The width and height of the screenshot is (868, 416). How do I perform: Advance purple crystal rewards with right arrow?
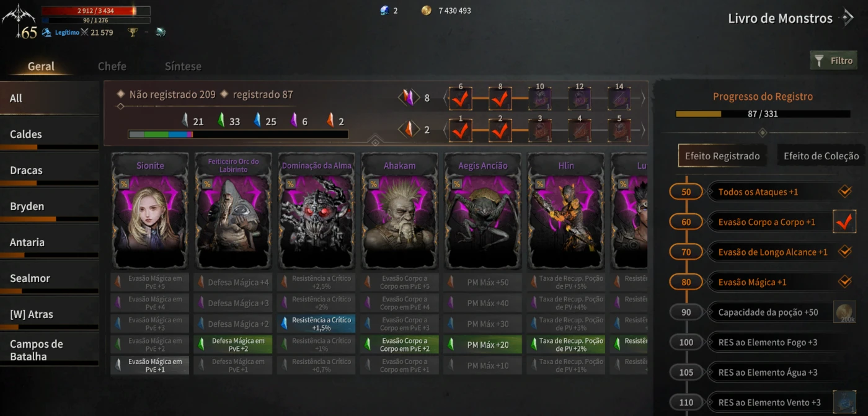pyautogui.click(x=643, y=98)
